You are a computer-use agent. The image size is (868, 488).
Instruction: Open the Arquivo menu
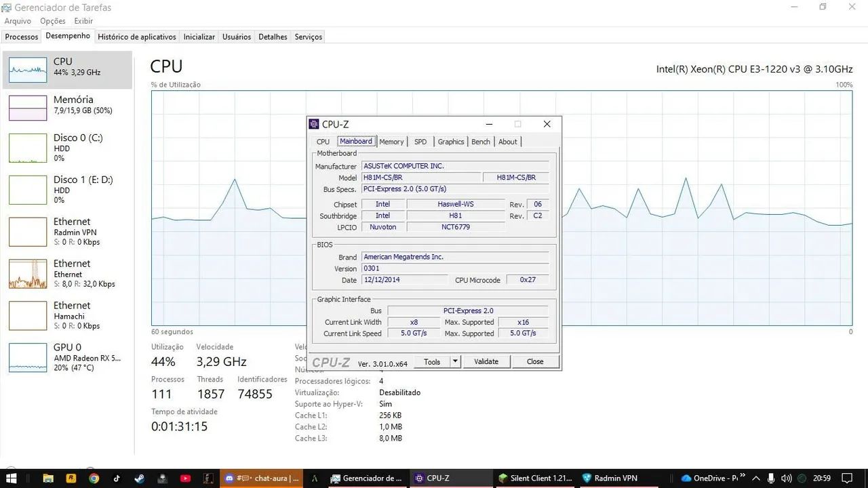(18, 21)
